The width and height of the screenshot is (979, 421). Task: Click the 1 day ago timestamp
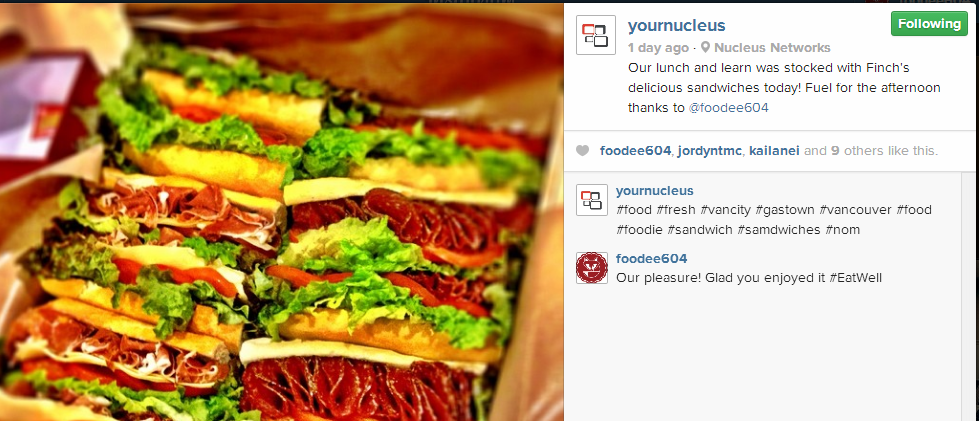point(658,47)
